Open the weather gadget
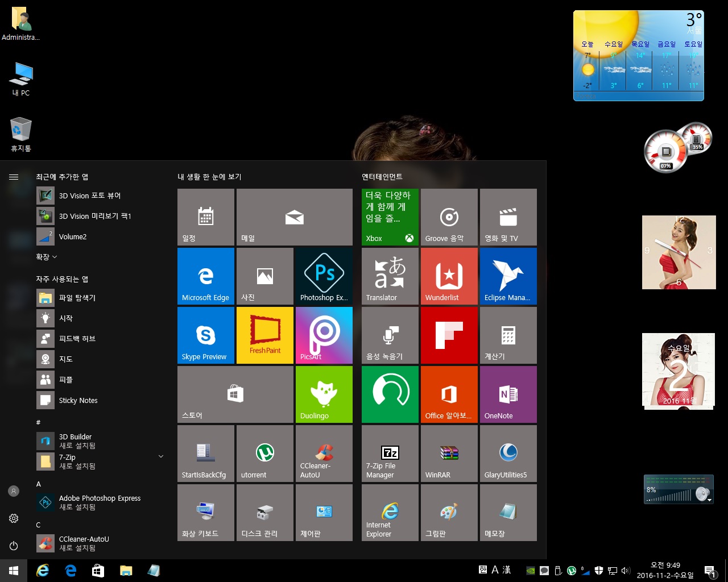The width and height of the screenshot is (728, 582). coord(638,55)
